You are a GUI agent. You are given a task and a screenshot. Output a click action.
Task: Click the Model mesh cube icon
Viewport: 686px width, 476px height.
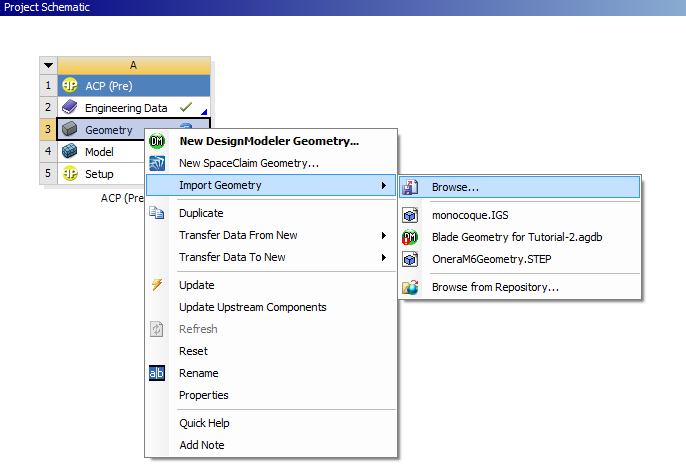pyautogui.click(x=70, y=151)
